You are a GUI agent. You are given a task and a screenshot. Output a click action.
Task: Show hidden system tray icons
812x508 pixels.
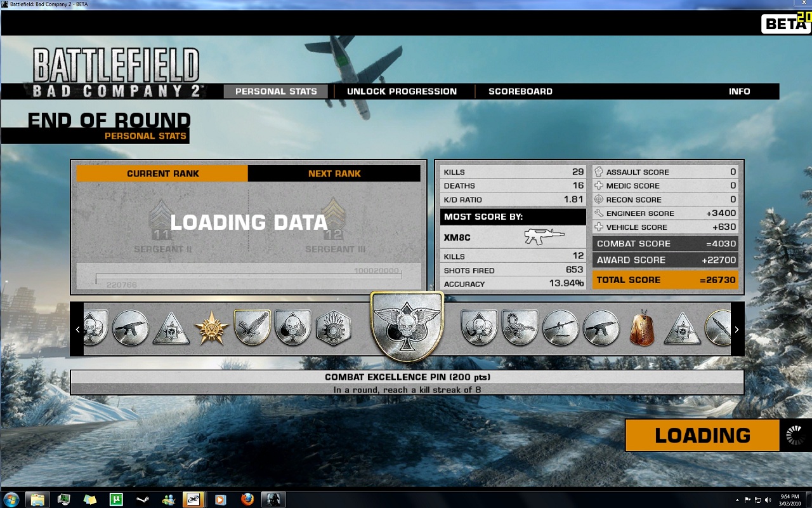737,500
